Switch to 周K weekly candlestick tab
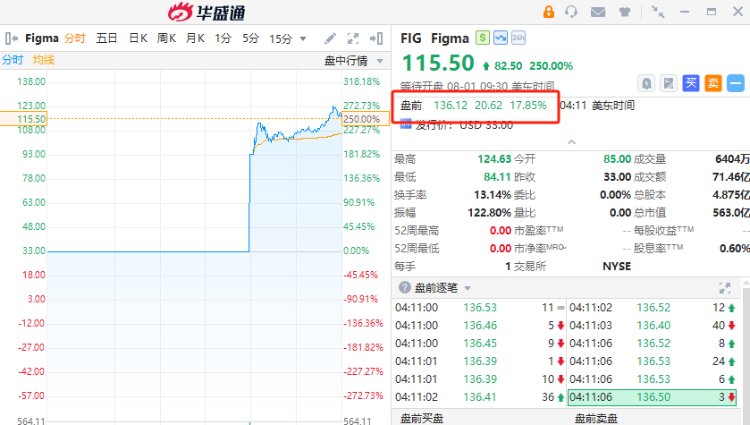750x425 pixels. (x=166, y=38)
